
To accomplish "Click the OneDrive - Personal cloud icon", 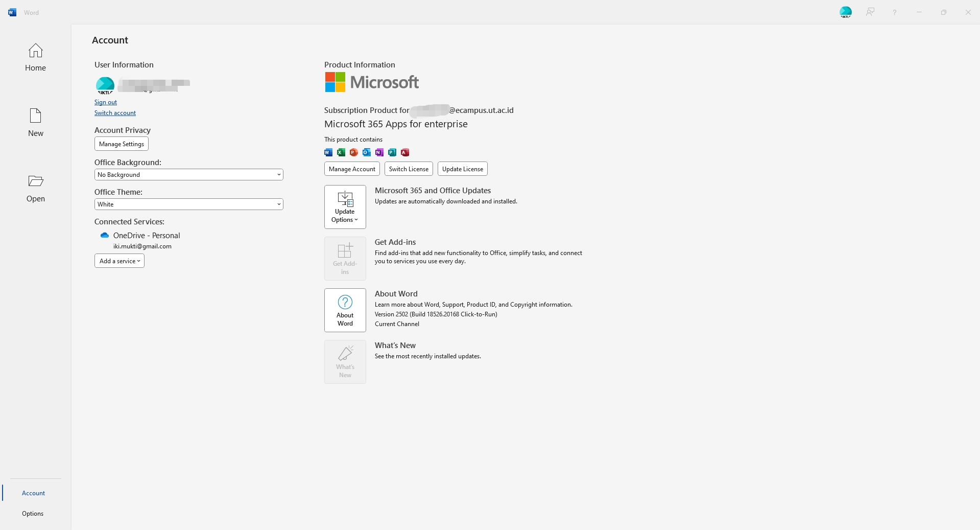I will click(x=104, y=235).
